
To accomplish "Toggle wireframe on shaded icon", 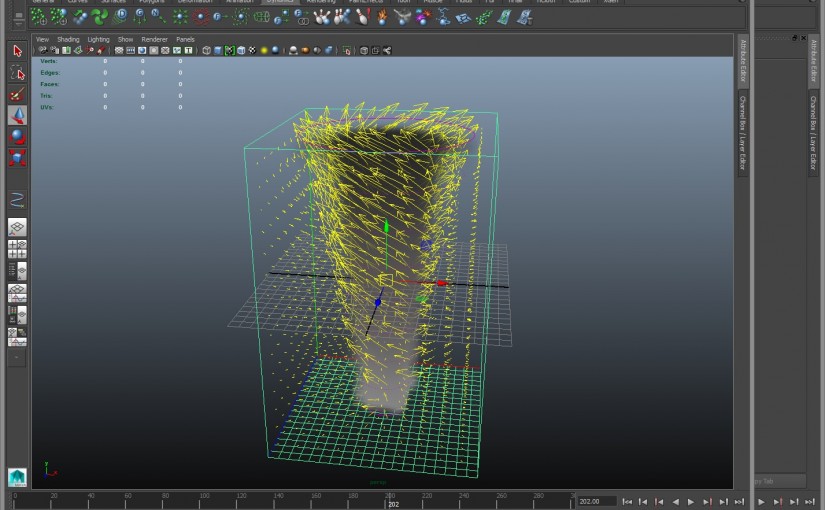I will coord(241,51).
